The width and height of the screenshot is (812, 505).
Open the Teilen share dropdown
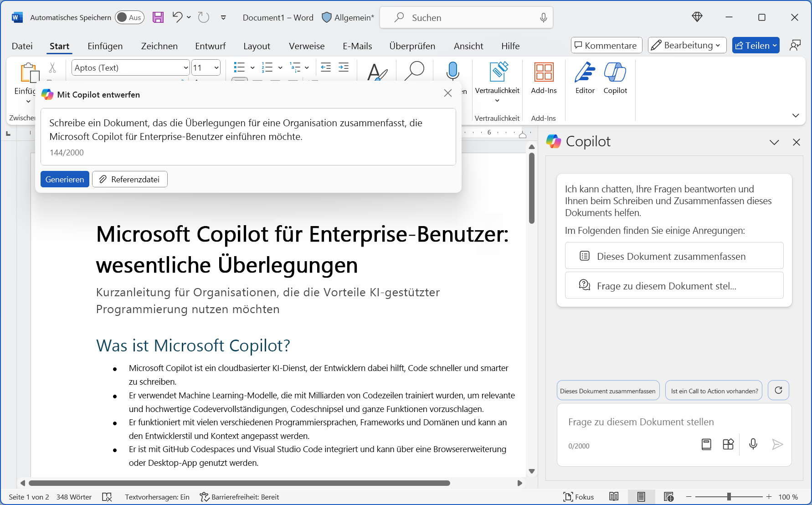coord(755,45)
